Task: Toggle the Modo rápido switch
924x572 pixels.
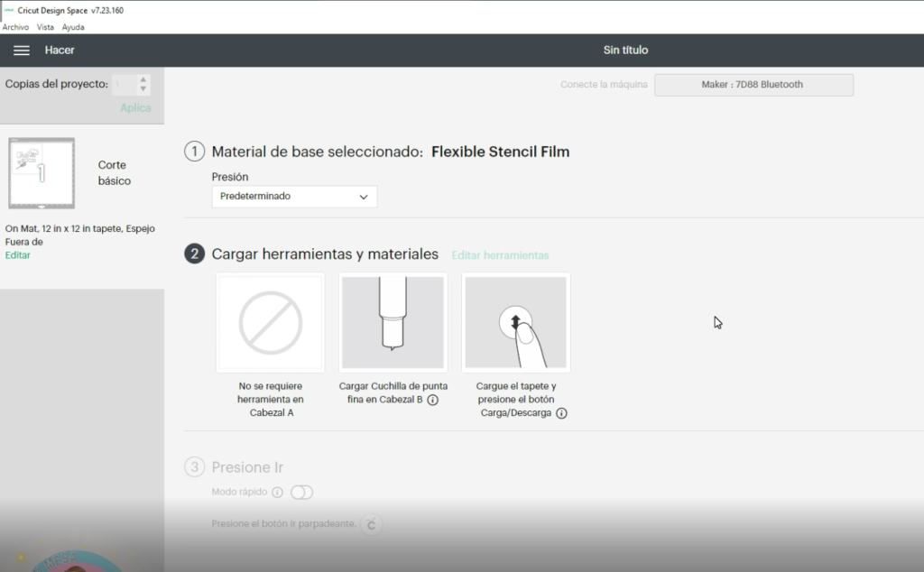Action: (x=301, y=492)
